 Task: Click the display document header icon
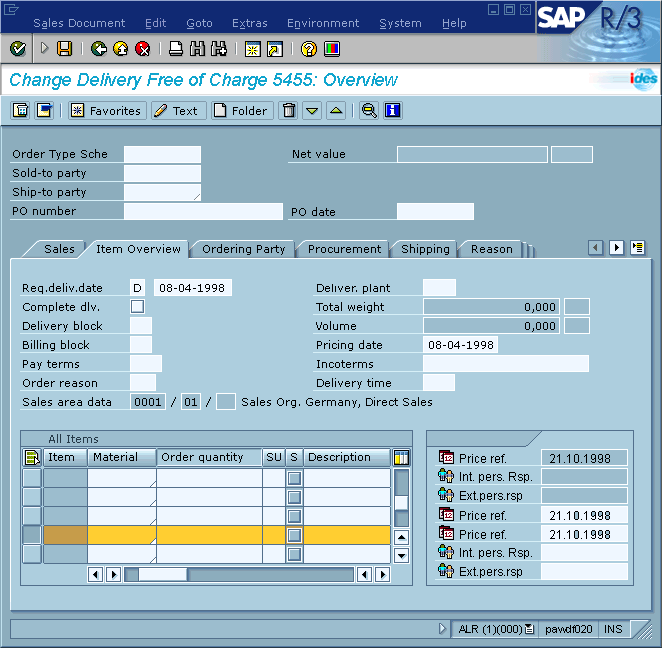tap(20, 111)
